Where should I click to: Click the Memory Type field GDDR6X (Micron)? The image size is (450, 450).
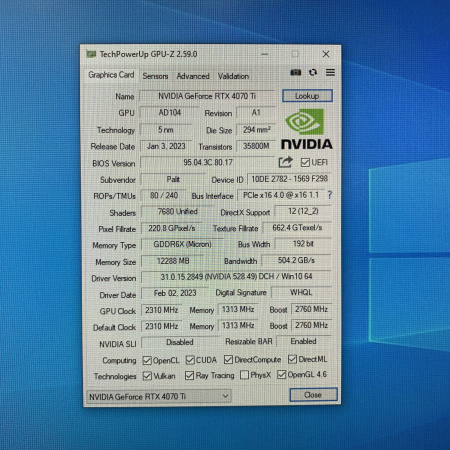[182, 244]
